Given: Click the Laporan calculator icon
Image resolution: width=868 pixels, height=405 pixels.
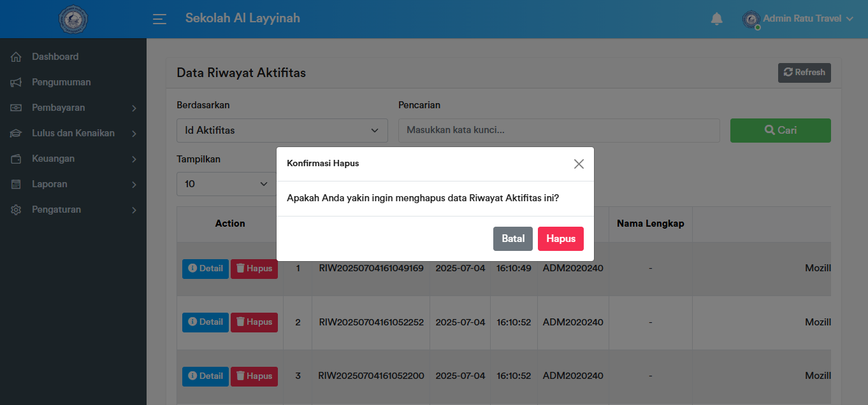Looking at the screenshot, I should (17, 184).
